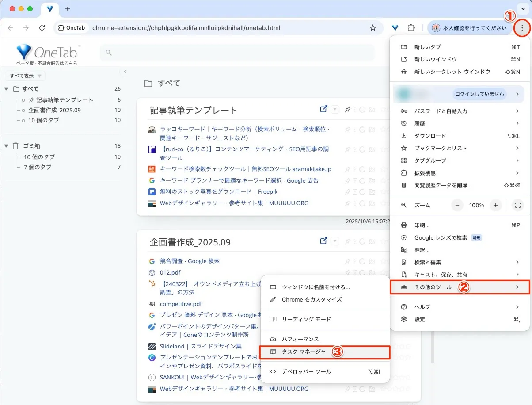Image resolution: width=532 pixels, height=405 pixels.
Task: Increase zoom with the plus button
Action: point(496,205)
